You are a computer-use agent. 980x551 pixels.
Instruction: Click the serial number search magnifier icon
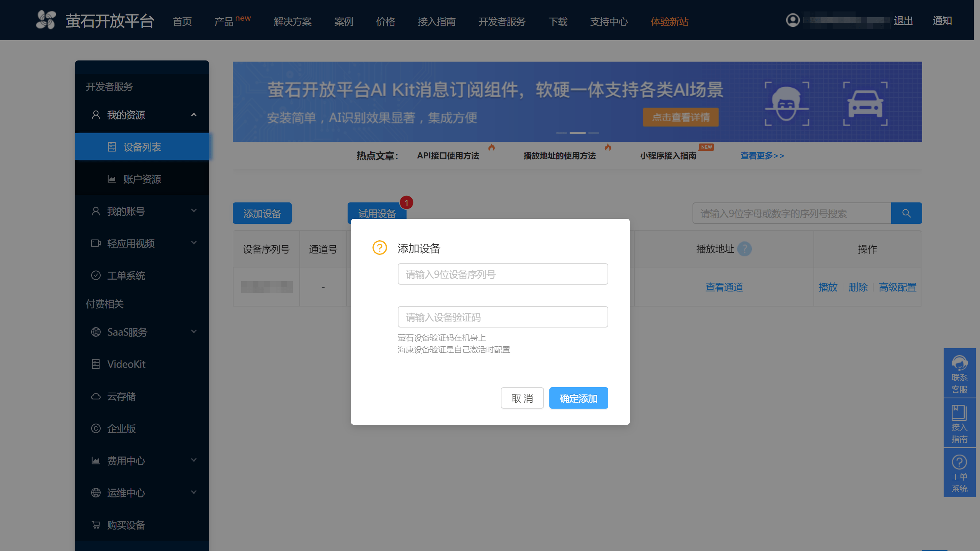point(906,213)
